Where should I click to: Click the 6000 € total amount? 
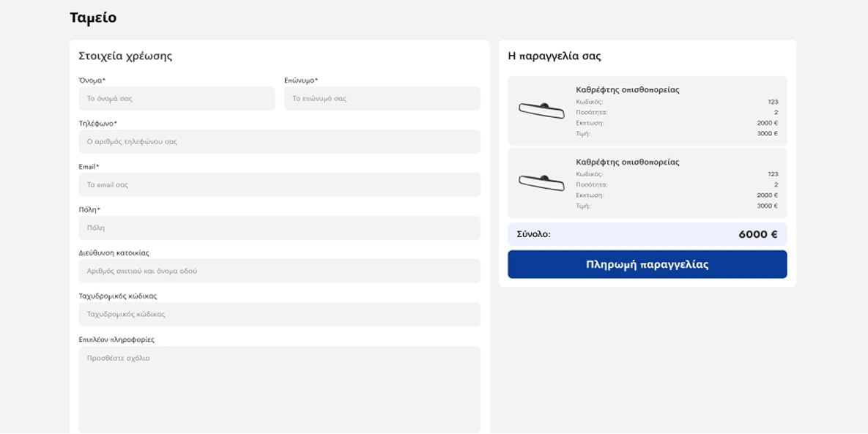point(757,234)
